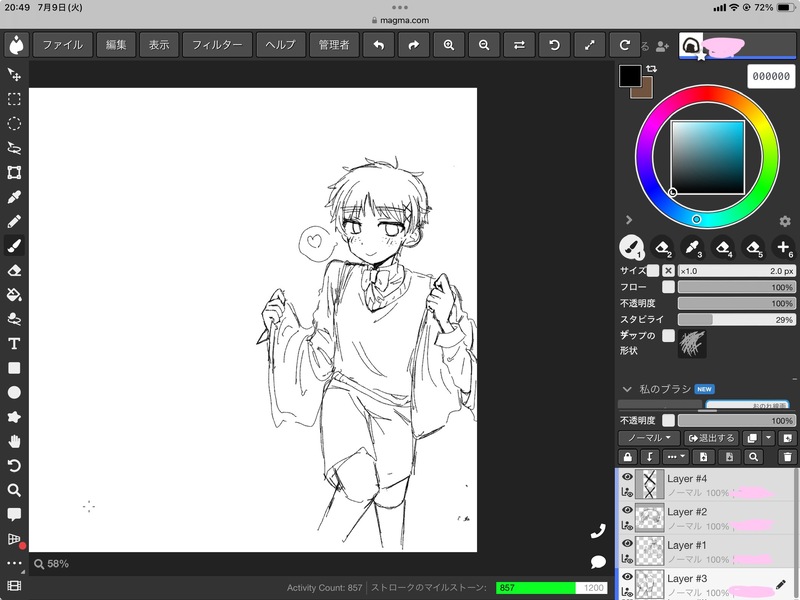Click the Redo arrow in top bar
Screen dimensions: 800x600
pos(414,45)
